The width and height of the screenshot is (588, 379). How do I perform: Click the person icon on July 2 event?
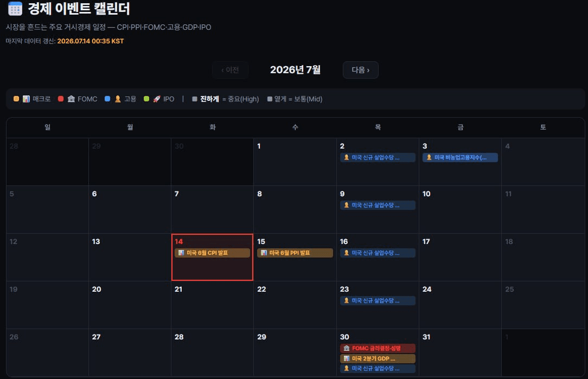pos(347,157)
